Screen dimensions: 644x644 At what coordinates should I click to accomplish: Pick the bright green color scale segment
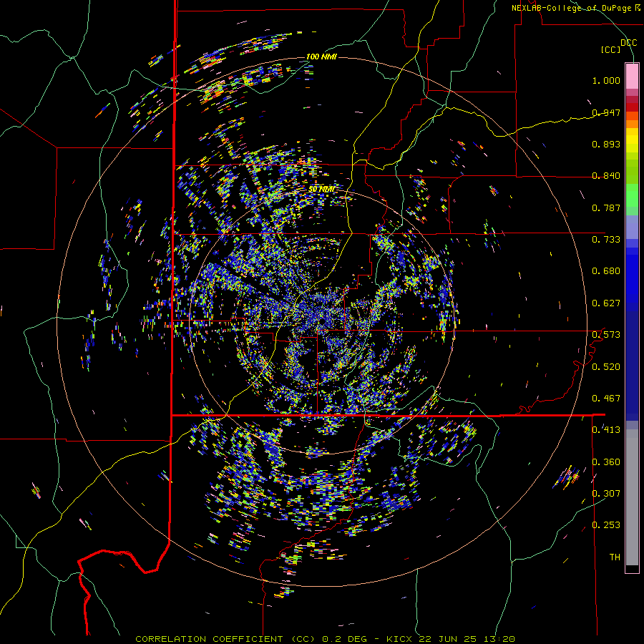coord(632,195)
